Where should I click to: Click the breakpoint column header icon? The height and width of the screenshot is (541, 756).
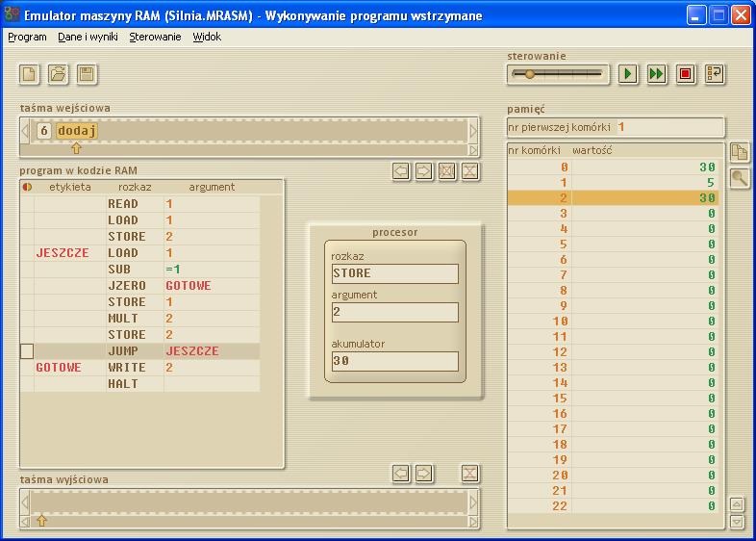(x=27, y=188)
